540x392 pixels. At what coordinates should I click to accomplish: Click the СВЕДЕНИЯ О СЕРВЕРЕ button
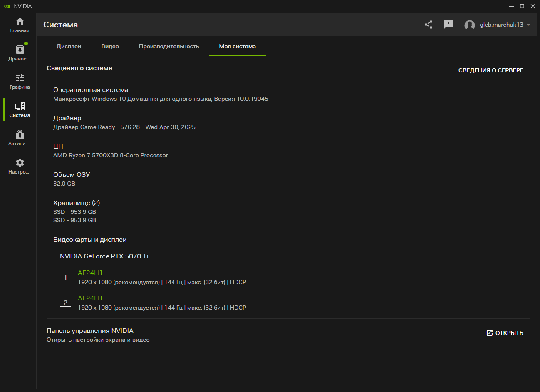(491, 70)
